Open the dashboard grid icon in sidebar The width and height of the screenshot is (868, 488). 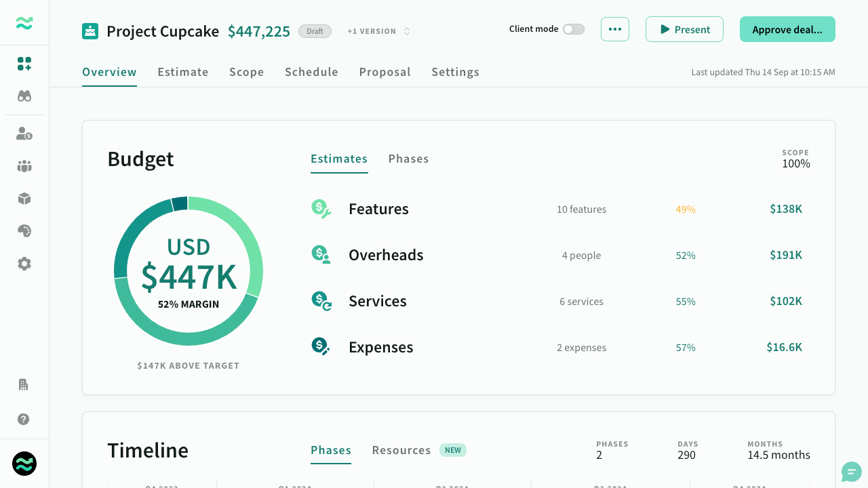(x=24, y=64)
